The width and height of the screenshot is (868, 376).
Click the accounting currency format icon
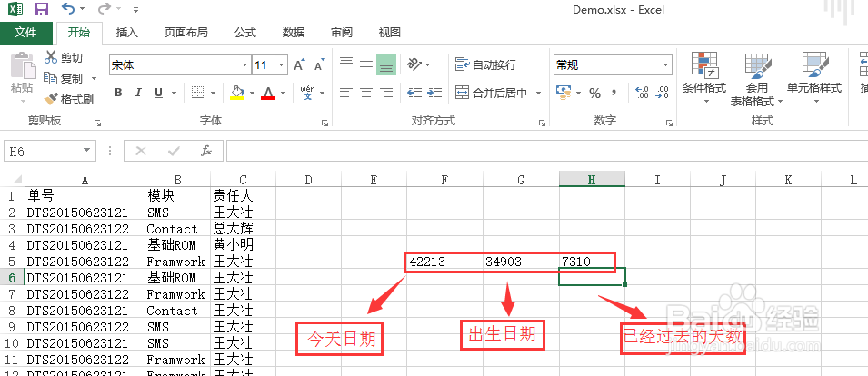(x=564, y=93)
